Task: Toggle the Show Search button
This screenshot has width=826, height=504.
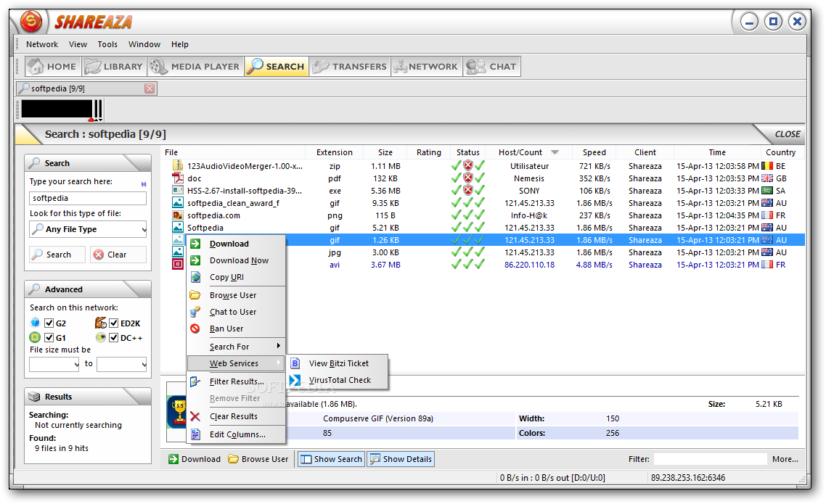Action: click(332, 459)
